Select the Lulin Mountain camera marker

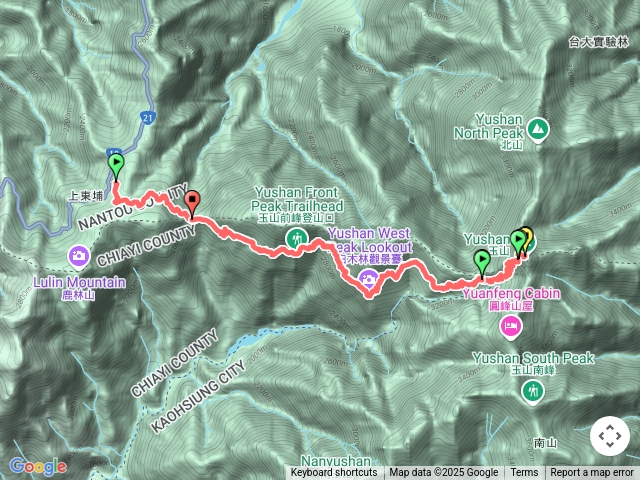tap(79, 258)
